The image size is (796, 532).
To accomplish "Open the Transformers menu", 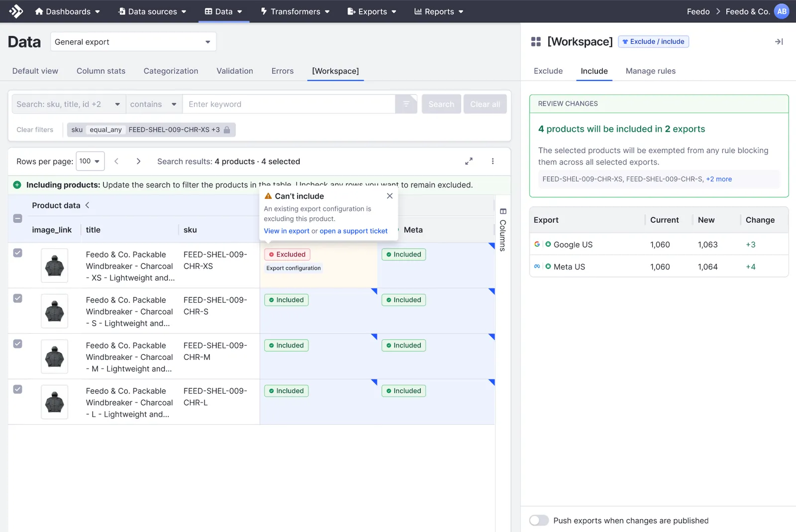I will [x=296, y=11].
